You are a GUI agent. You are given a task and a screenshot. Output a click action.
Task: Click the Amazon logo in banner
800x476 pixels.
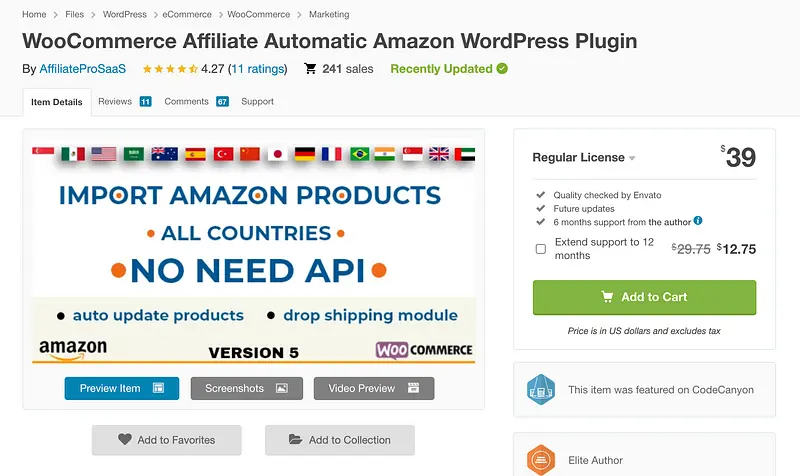click(73, 349)
